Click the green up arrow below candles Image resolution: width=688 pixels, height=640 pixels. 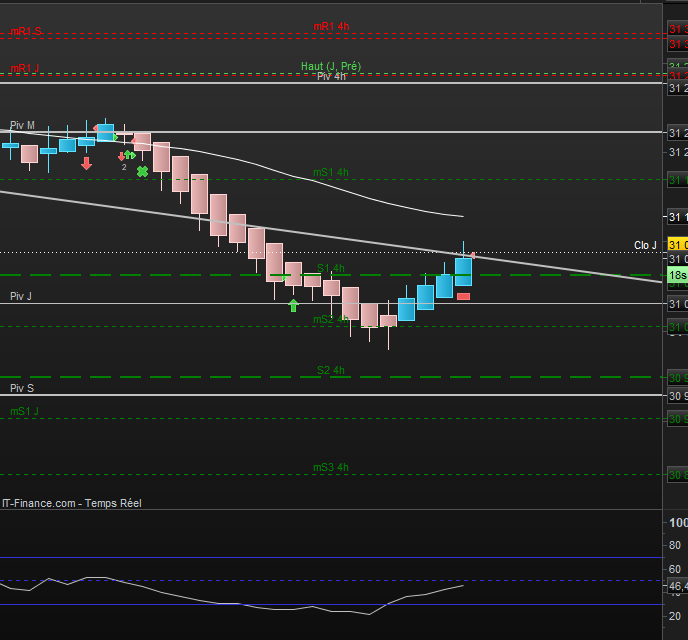coord(294,305)
